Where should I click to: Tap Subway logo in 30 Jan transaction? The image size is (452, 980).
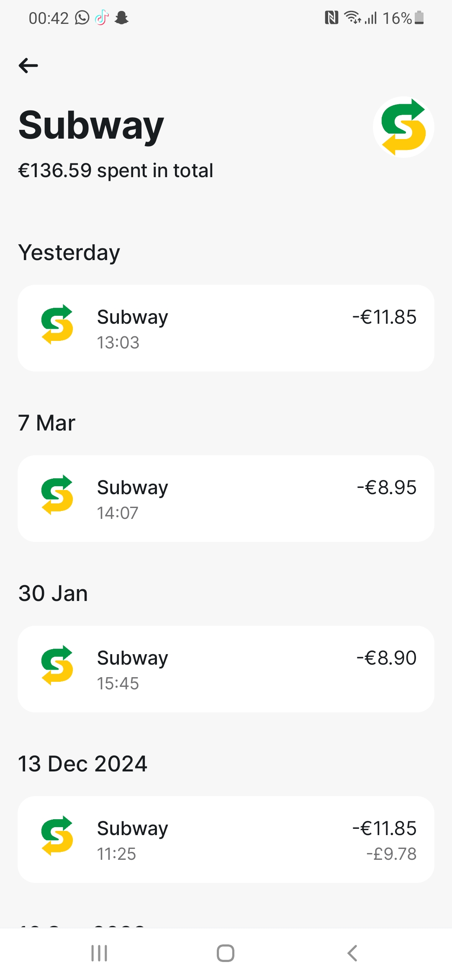[57, 665]
